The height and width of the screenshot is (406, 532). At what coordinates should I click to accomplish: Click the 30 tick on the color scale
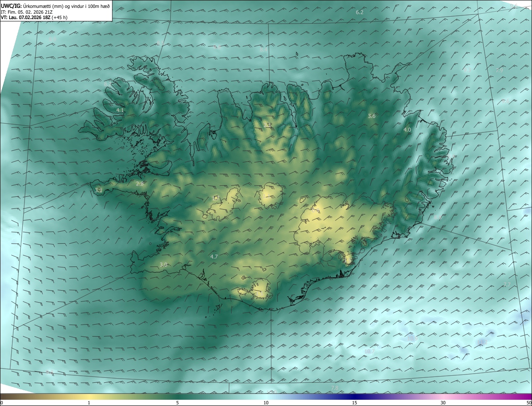coord(443,403)
